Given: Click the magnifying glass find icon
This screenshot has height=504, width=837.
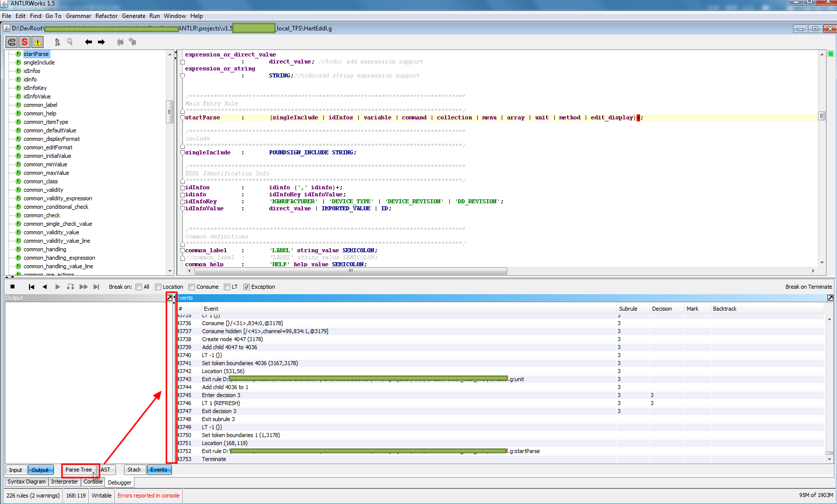Looking at the screenshot, I should (x=70, y=42).
